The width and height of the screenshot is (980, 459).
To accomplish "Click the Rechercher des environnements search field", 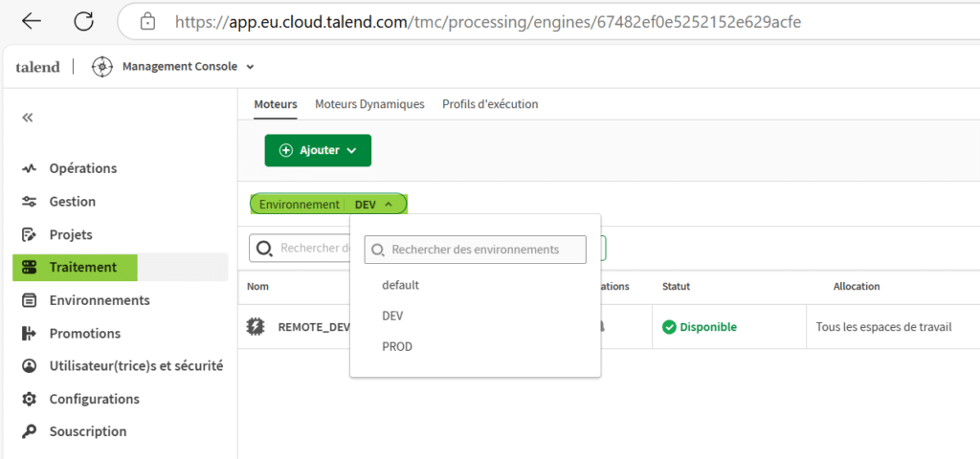I will coord(475,250).
